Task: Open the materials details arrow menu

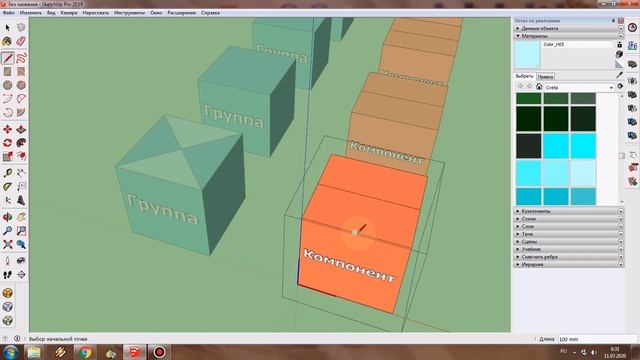Action: click(620, 87)
